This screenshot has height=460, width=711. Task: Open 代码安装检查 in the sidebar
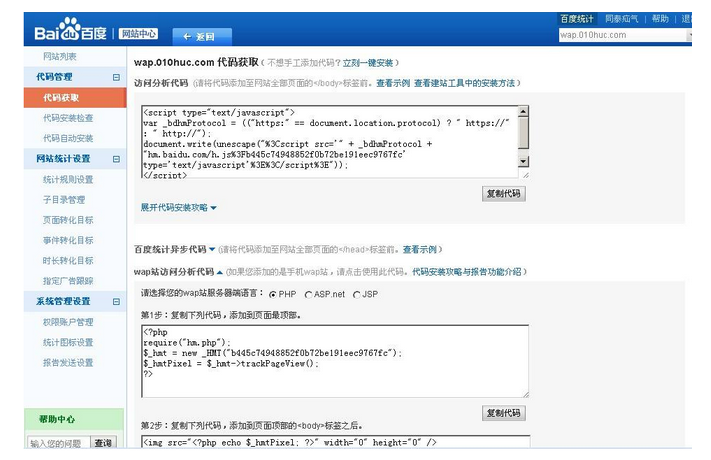(68, 118)
